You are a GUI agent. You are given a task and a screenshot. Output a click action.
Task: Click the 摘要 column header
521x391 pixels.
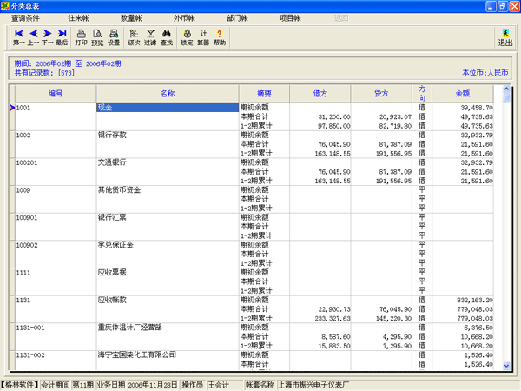264,93
